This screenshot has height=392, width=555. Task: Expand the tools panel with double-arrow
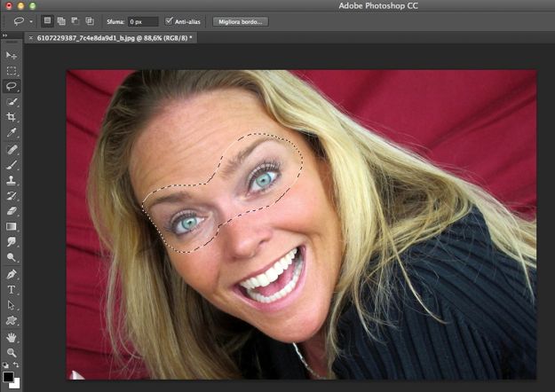5,35
